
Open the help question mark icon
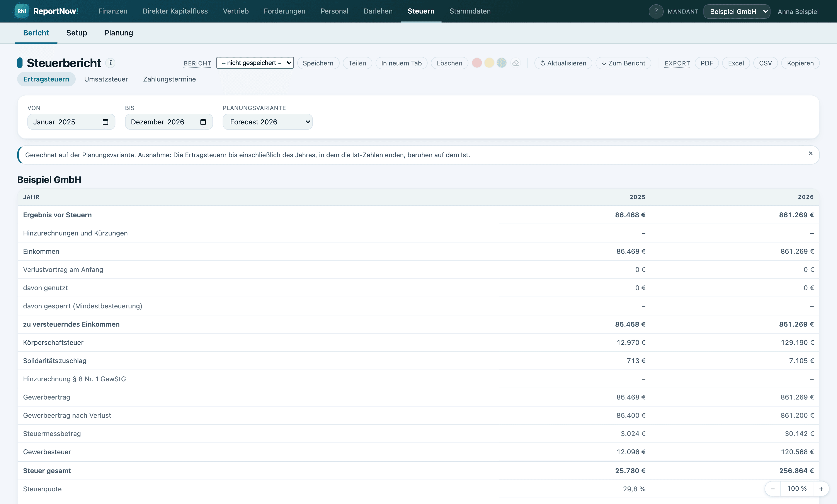click(x=656, y=11)
